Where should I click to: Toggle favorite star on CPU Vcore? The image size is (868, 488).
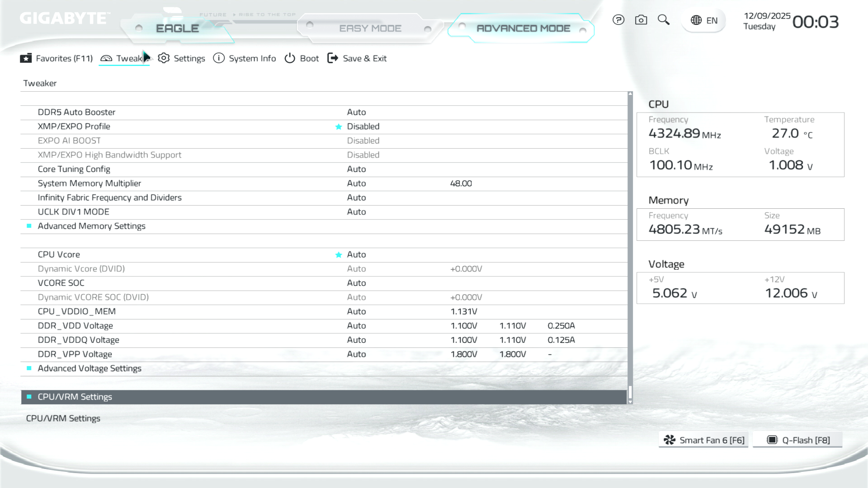[339, 255]
